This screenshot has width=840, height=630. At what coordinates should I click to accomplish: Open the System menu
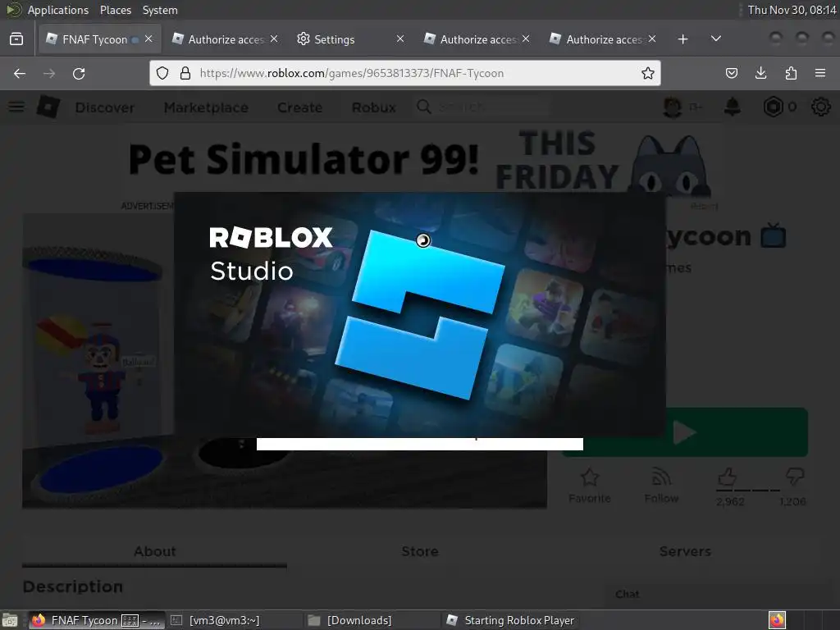click(160, 10)
